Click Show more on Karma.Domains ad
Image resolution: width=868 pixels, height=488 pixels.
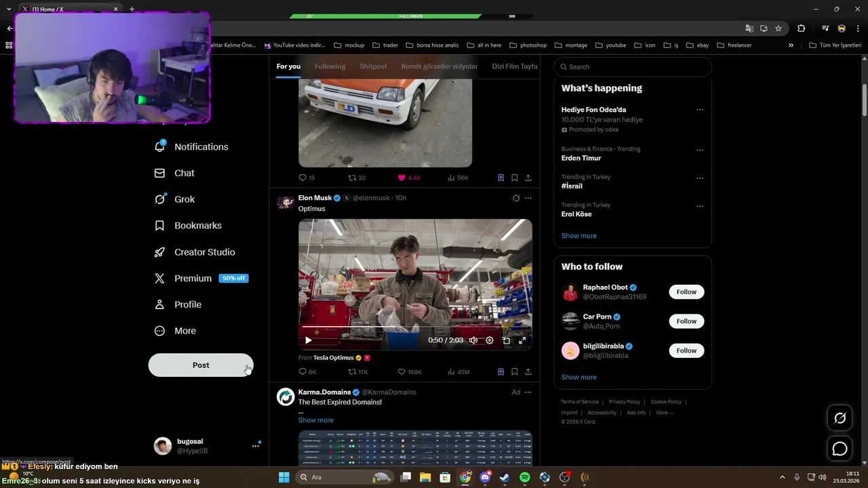tap(316, 420)
